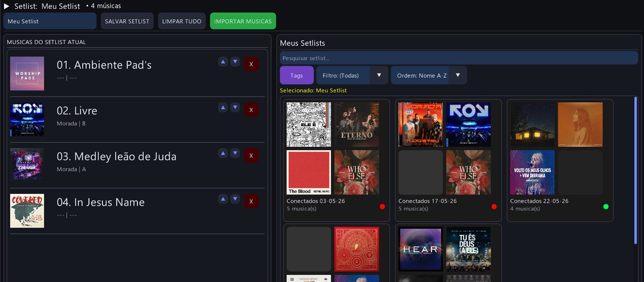The image size is (644, 282).
Task: Remove In Jesus Name with X
Action: coord(251,201)
